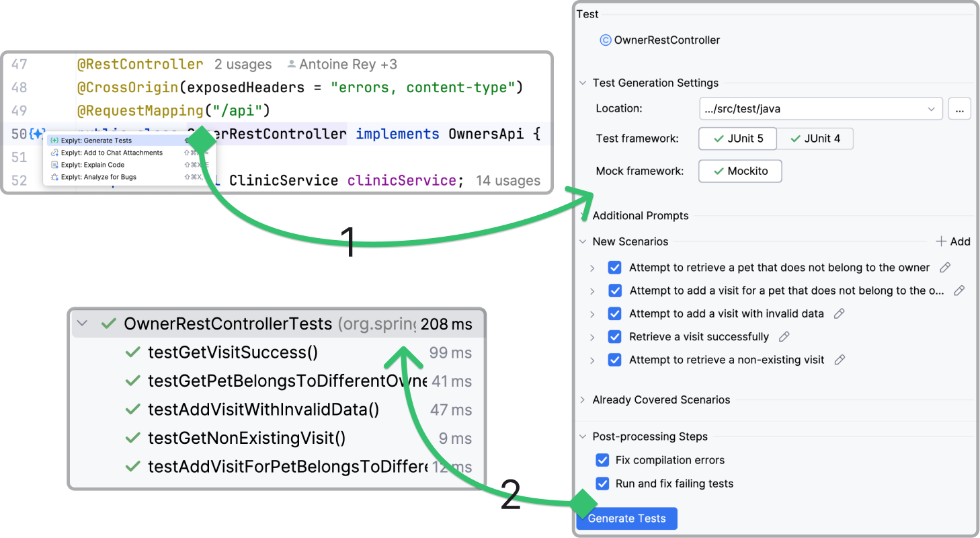
Task: Click the Explain Code document icon
Action: (x=54, y=165)
